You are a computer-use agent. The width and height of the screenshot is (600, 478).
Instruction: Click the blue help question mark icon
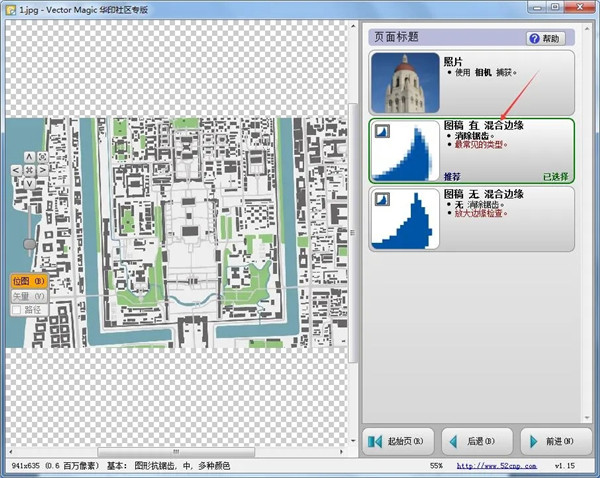coord(533,38)
